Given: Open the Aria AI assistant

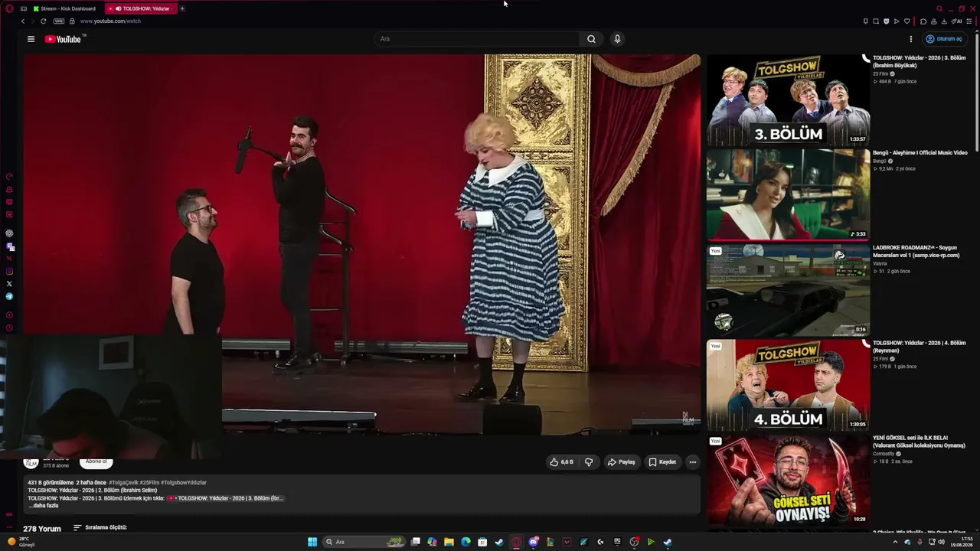Looking at the screenshot, I should [958, 21].
